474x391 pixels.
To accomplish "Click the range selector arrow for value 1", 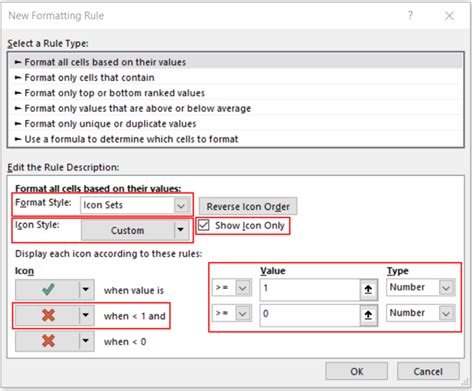I will 368,289.
